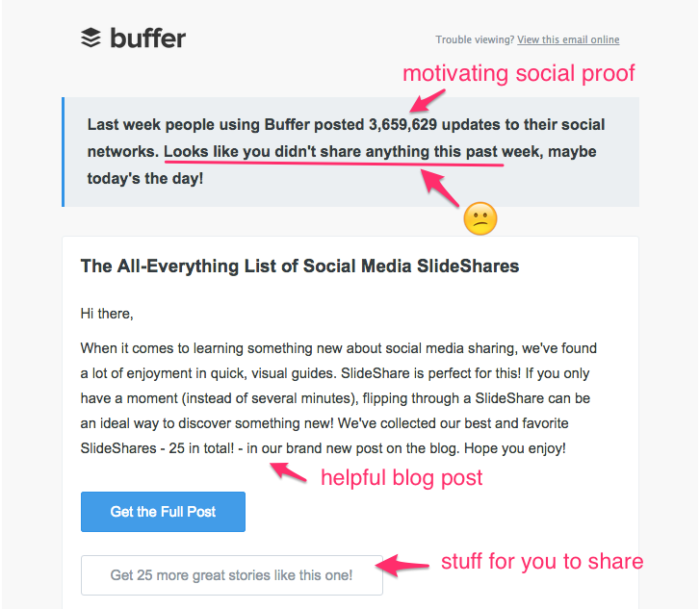Click the 'buffer' wordmark text
This screenshot has width=700, height=609.
(147, 38)
